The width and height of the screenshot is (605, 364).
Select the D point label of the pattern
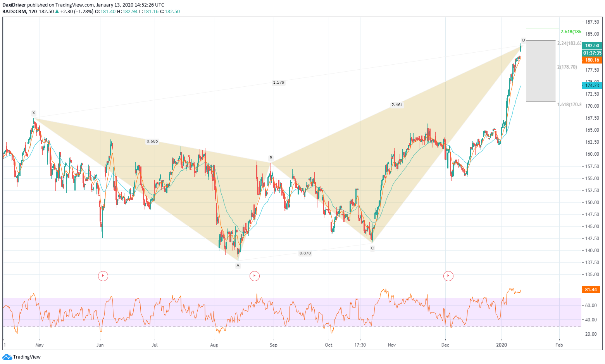(x=524, y=40)
